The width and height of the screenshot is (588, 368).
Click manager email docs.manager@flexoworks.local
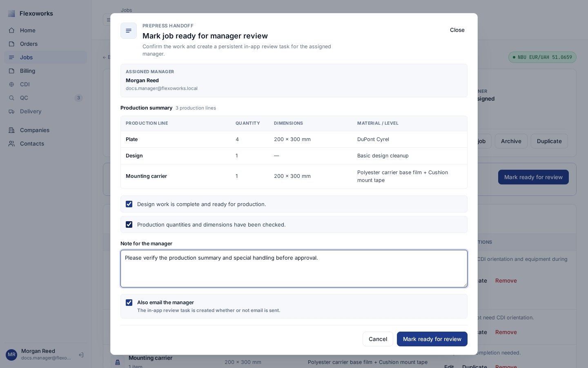[x=162, y=88]
